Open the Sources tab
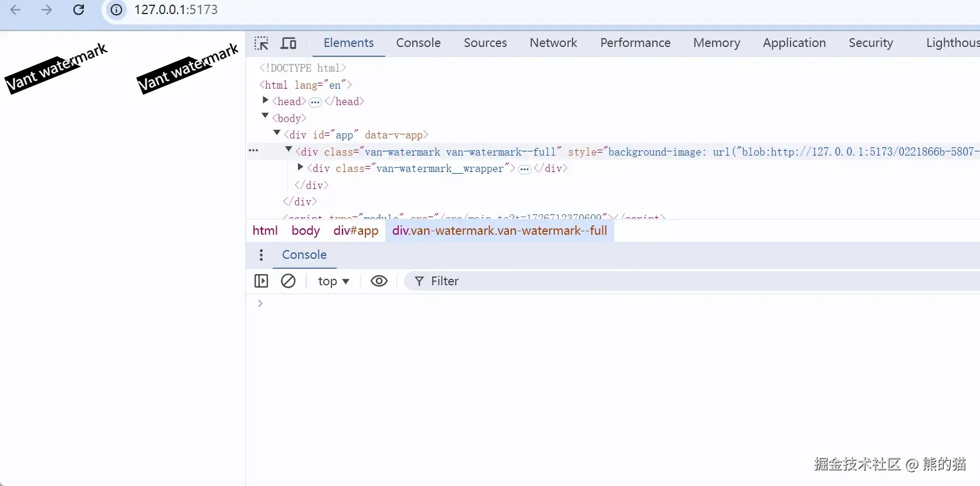980x486 pixels. pyautogui.click(x=485, y=43)
